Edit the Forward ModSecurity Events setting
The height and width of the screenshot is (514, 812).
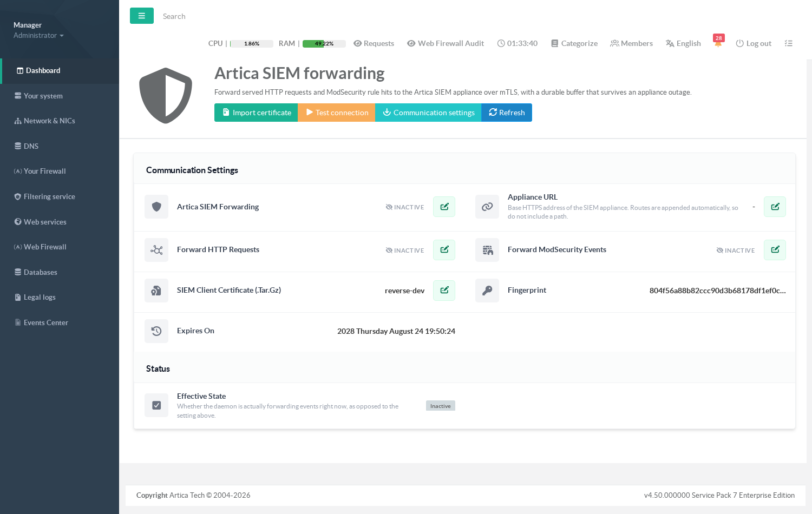tap(775, 250)
